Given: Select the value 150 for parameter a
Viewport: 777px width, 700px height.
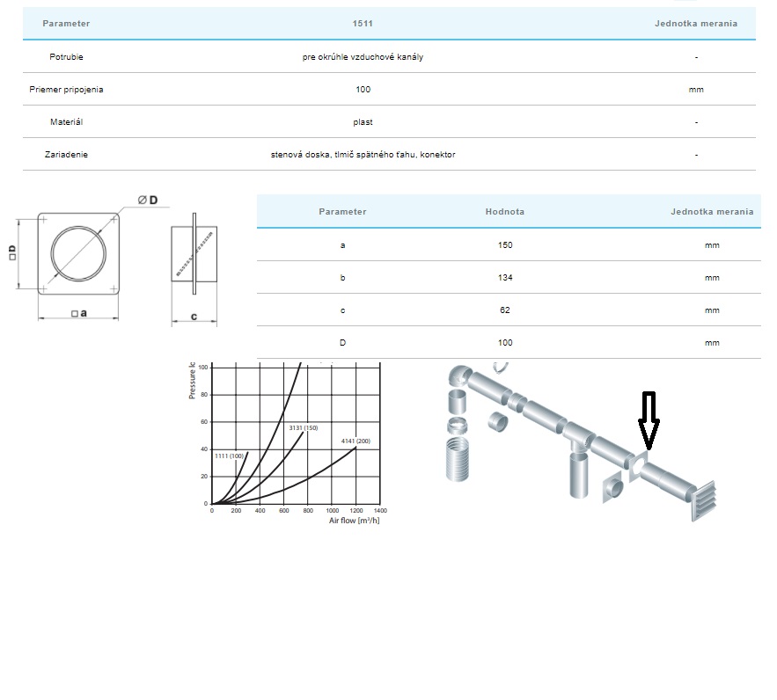Looking at the screenshot, I should pyautogui.click(x=504, y=245).
